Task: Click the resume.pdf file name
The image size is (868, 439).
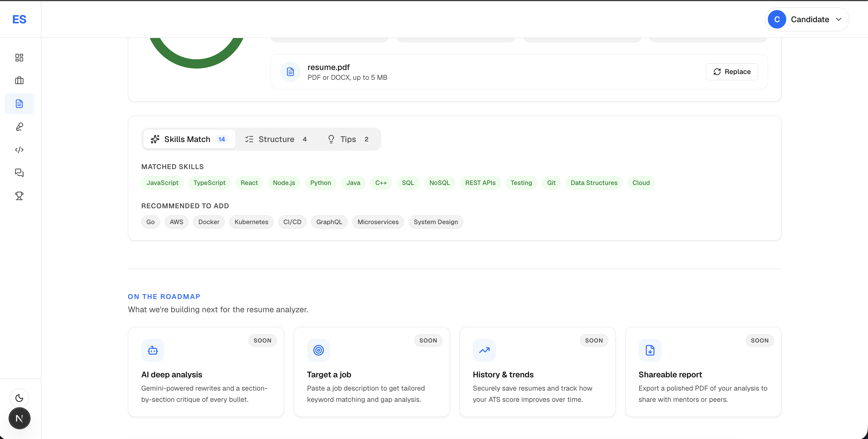Action: [329, 67]
